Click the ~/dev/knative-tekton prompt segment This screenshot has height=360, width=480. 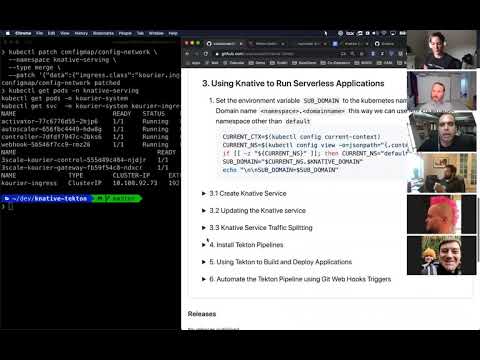(x=47, y=199)
